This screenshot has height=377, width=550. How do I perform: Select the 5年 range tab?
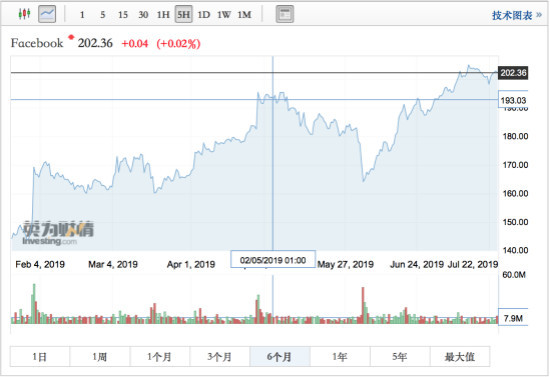(400, 357)
